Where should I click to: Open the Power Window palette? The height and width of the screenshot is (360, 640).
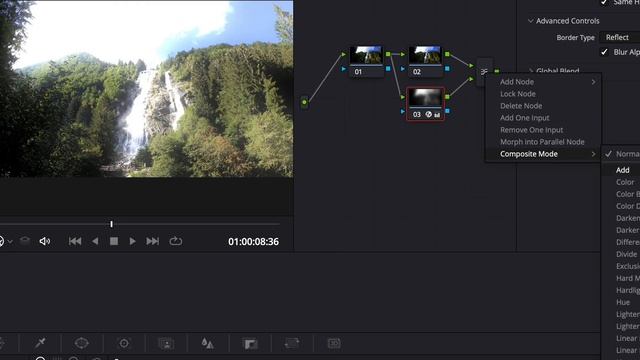[82, 343]
